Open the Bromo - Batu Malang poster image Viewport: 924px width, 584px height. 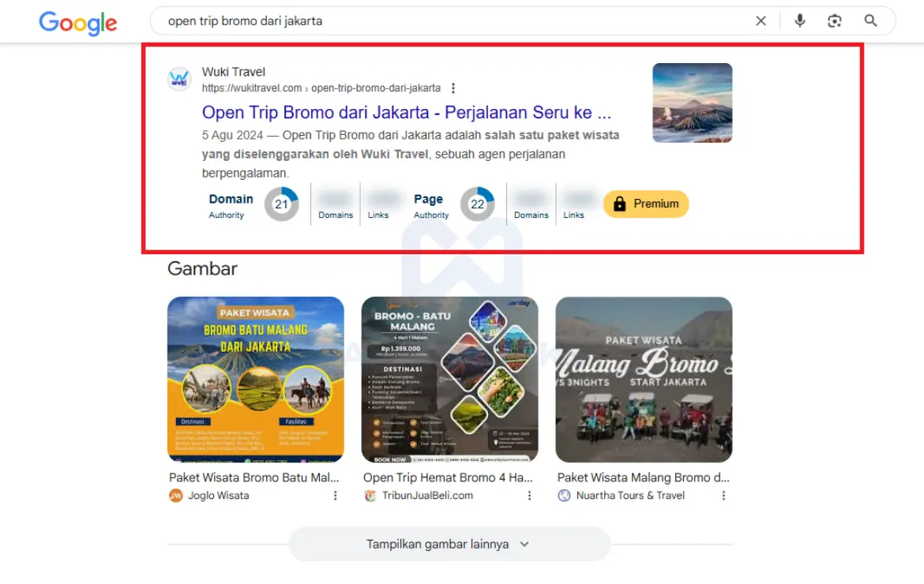pos(449,380)
